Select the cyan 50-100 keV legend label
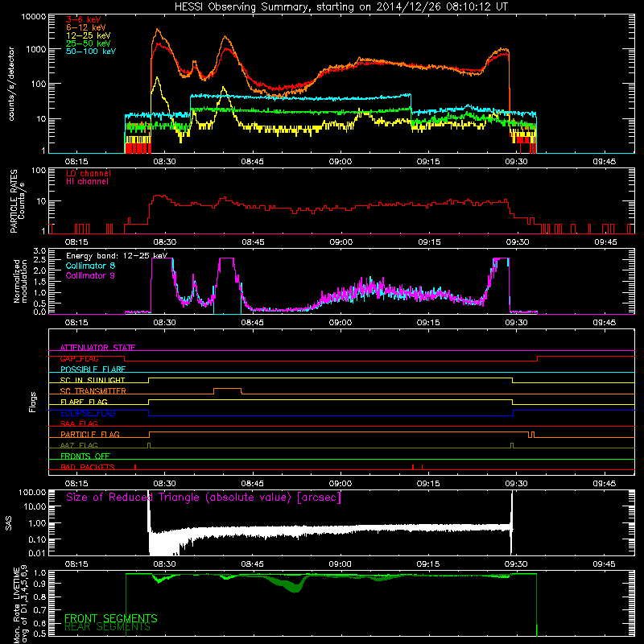This screenshot has width=644, height=644. coord(91,52)
